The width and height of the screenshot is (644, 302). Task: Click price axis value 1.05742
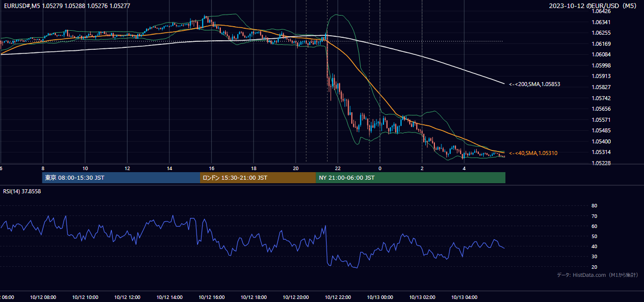click(x=601, y=98)
